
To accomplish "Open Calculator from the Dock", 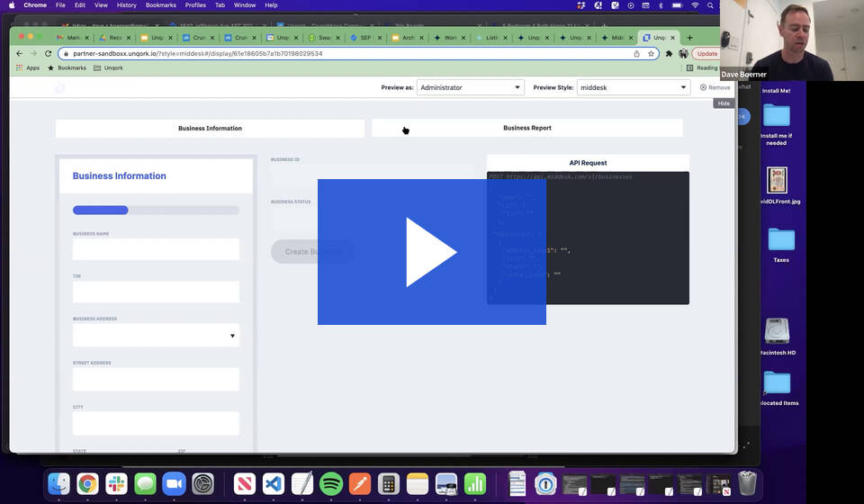I will pyautogui.click(x=389, y=484).
